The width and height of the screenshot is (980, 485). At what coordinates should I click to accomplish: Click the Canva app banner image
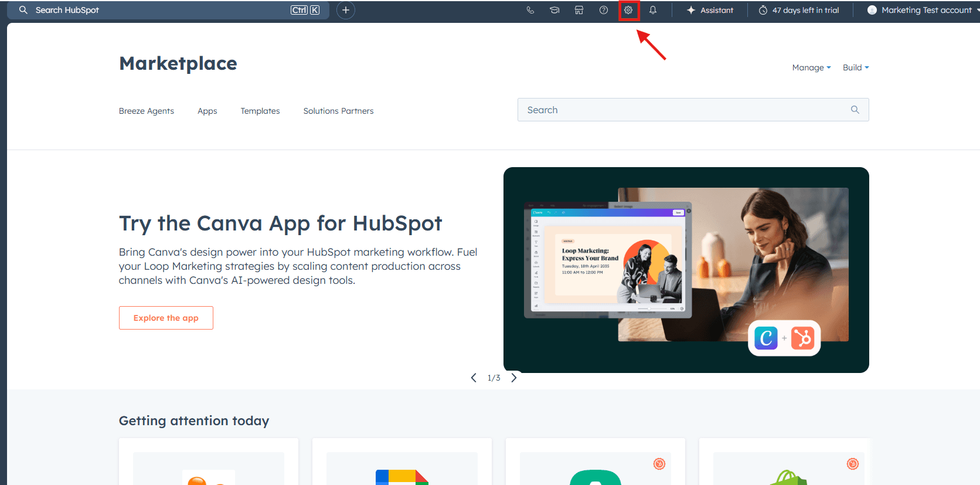pos(686,270)
